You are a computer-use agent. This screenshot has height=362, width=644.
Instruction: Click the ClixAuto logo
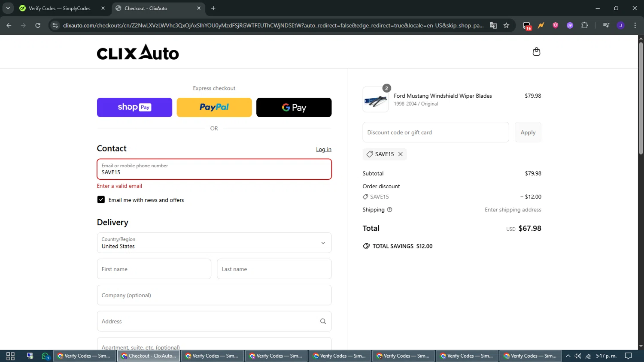(138, 52)
